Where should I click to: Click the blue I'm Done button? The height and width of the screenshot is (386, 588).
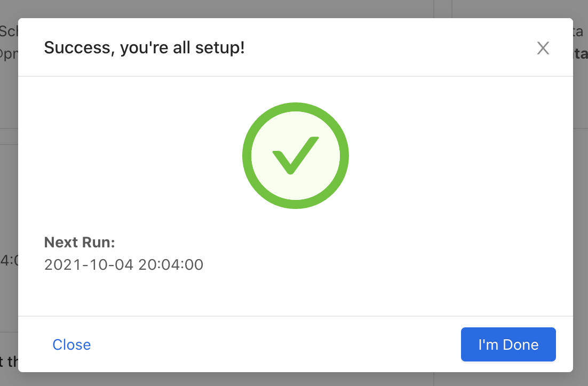(x=508, y=344)
